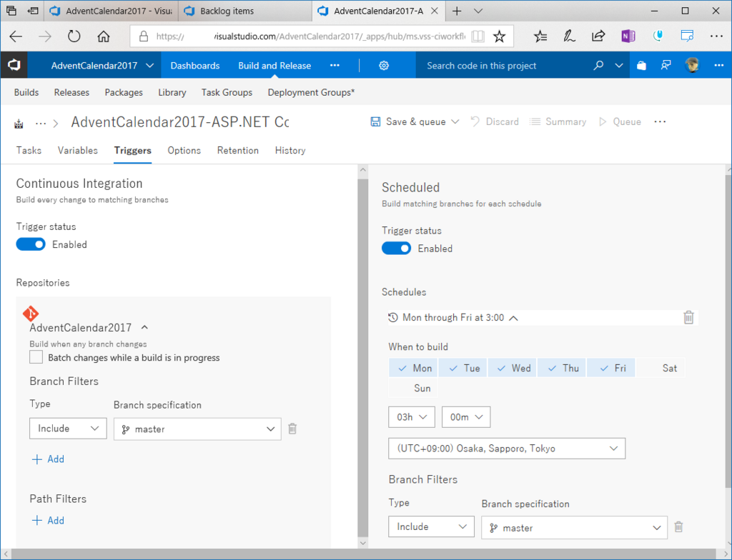The height and width of the screenshot is (560, 732).
Task: Go to the browser home page
Action: [x=103, y=36]
